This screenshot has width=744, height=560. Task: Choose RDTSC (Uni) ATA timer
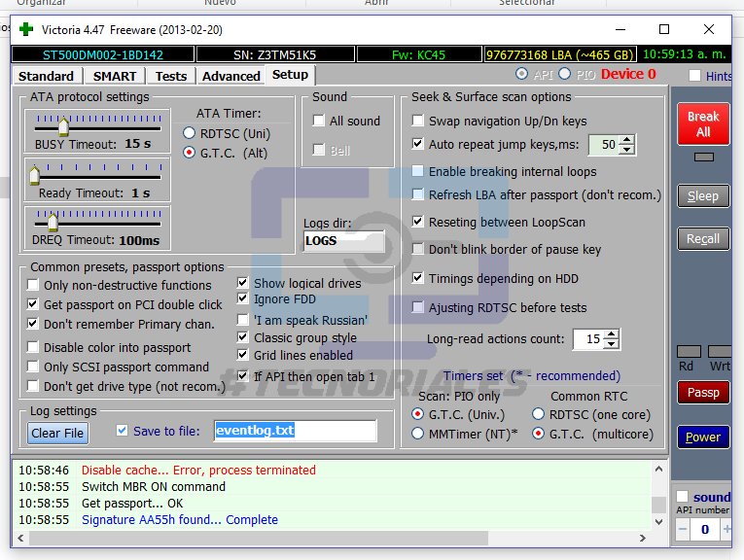(189, 133)
